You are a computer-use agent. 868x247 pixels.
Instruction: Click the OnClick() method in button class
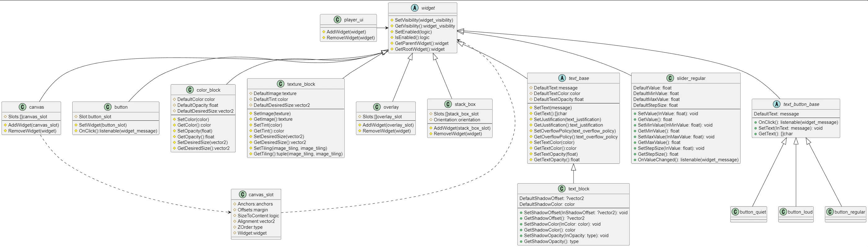tap(118, 131)
